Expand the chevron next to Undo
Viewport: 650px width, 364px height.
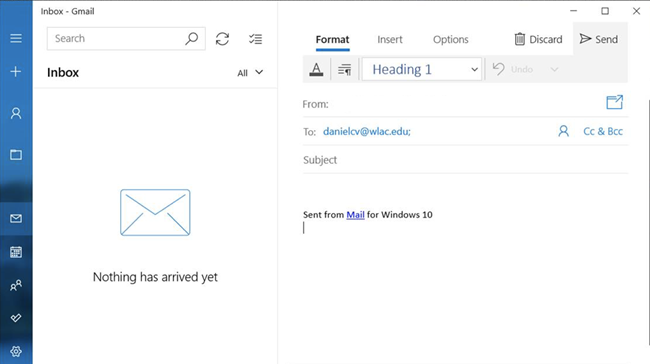[x=554, y=69]
